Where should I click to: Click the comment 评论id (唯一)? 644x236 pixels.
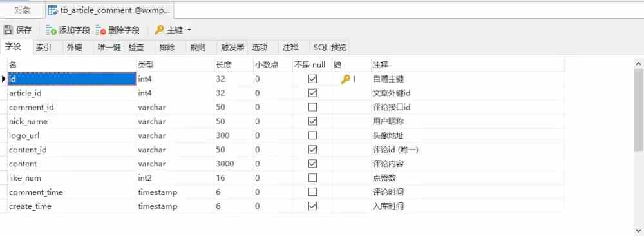pos(395,150)
